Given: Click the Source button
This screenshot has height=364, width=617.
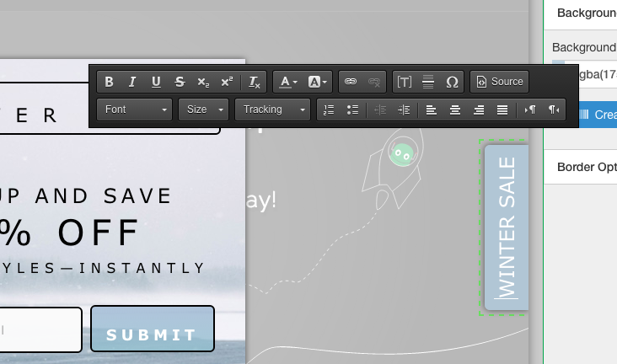Looking at the screenshot, I should [500, 82].
